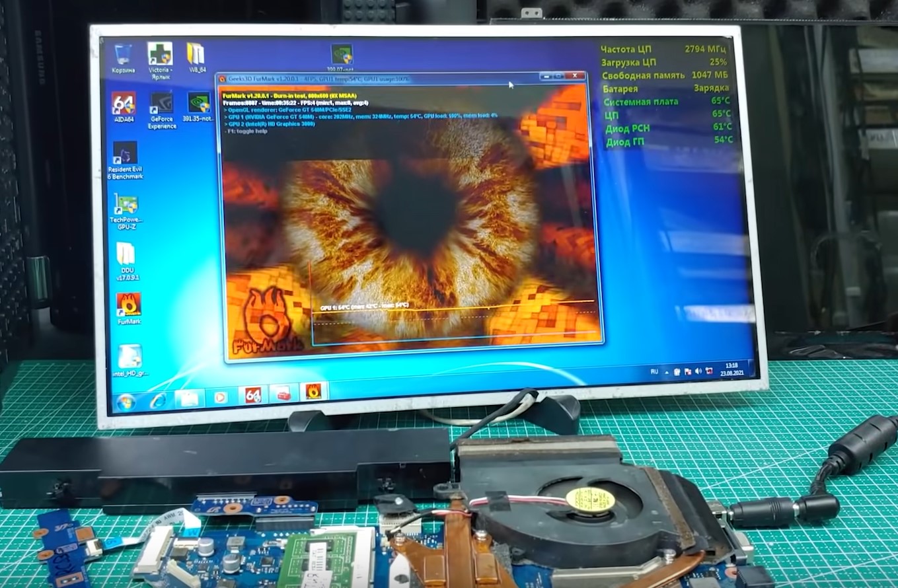Viewport: 898px width, 588px height.
Task: Launch FurMark from the desktop icon
Action: tap(128, 309)
